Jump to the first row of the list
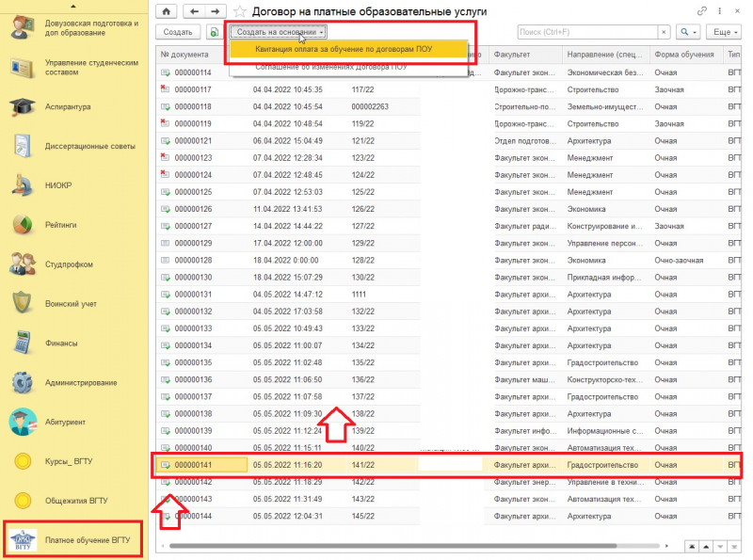The width and height of the screenshot is (753, 560). (x=692, y=547)
